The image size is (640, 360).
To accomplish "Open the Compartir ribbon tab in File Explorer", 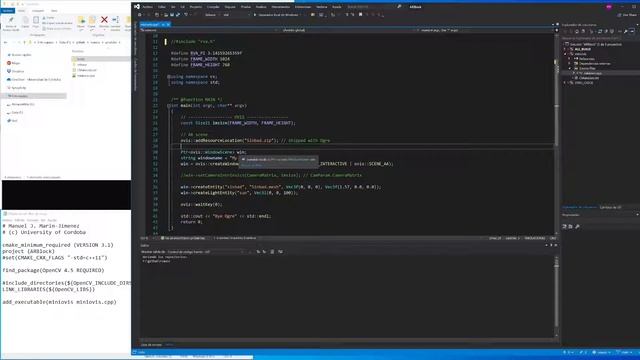I will pos(38,11).
